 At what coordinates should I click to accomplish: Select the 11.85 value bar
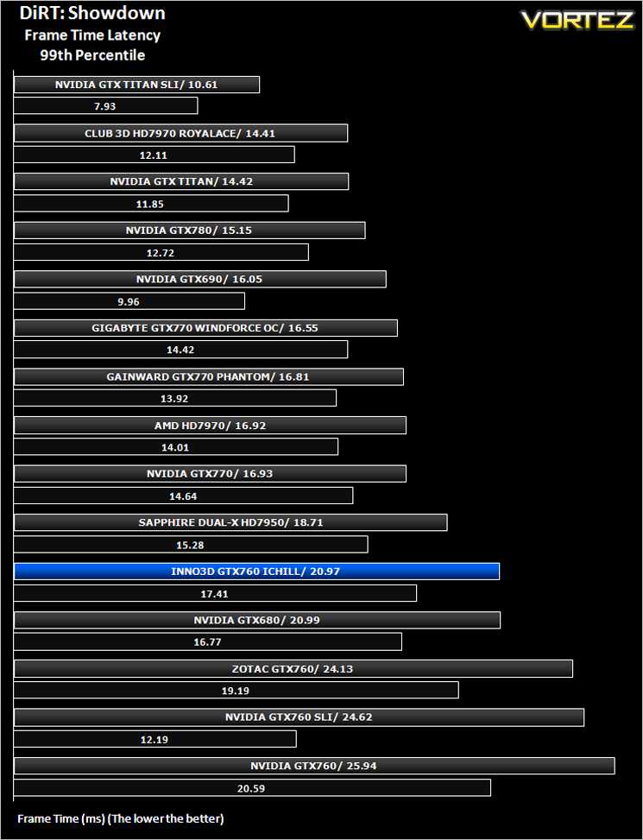pyautogui.click(x=151, y=204)
